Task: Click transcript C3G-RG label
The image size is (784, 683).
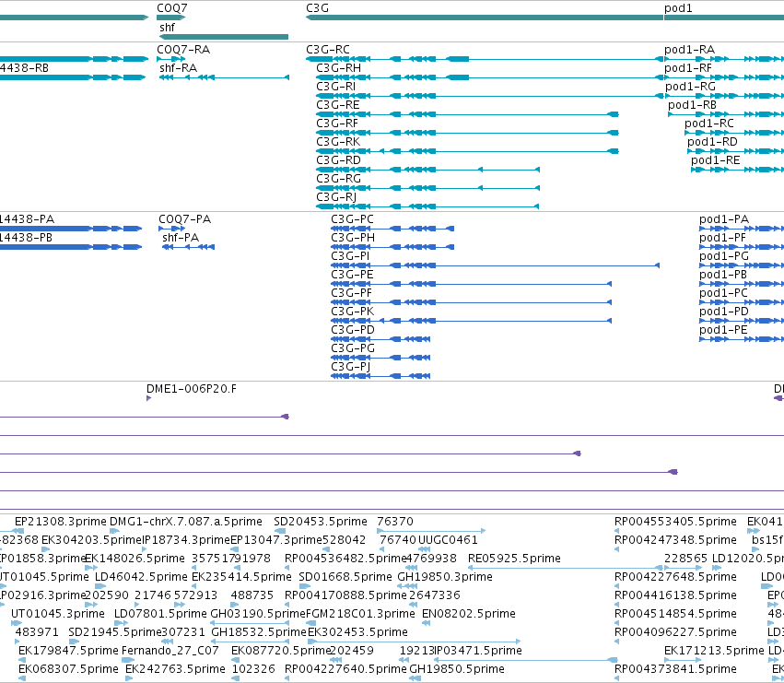Action: tap(338, 179)
